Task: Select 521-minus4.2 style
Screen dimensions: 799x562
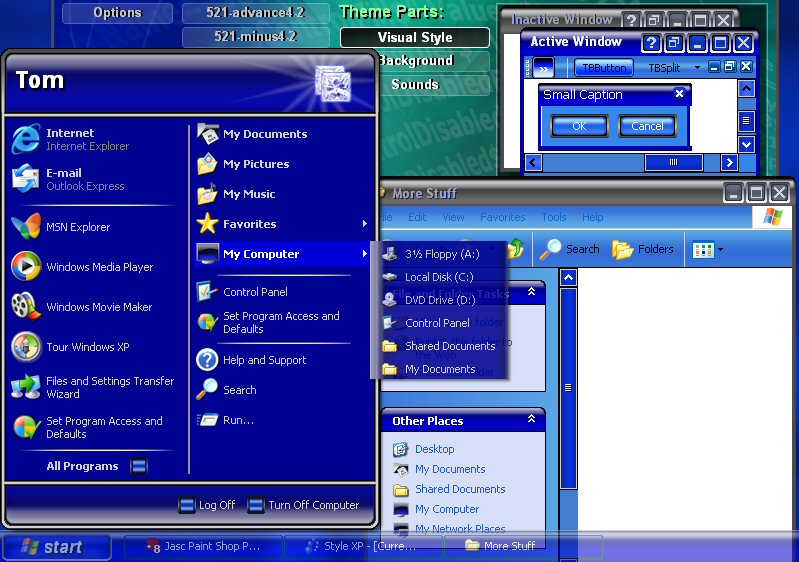Action: (255, 36)
